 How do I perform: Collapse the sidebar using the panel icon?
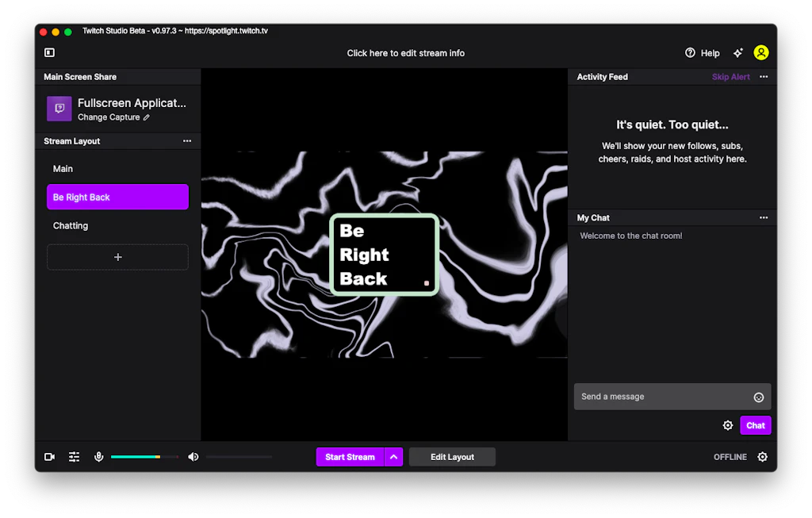point(49,52)
